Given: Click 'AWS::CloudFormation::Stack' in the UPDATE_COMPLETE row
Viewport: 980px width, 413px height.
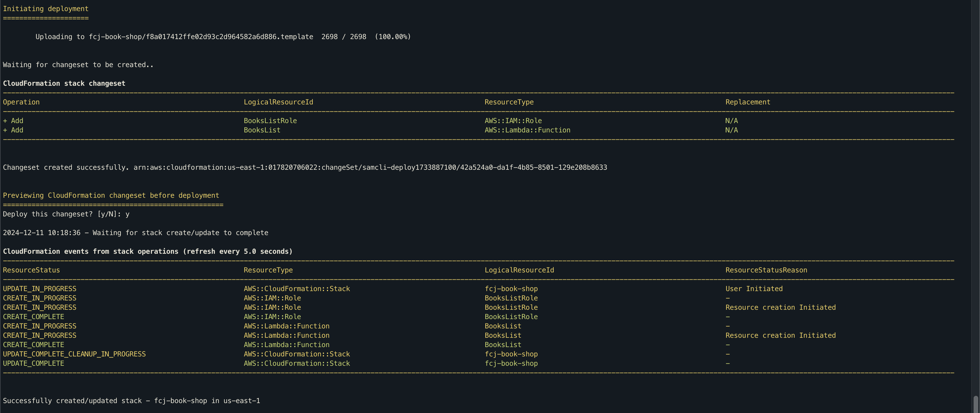Looking at the screenshot, I should pyautogui.click(x=297, y=363).
